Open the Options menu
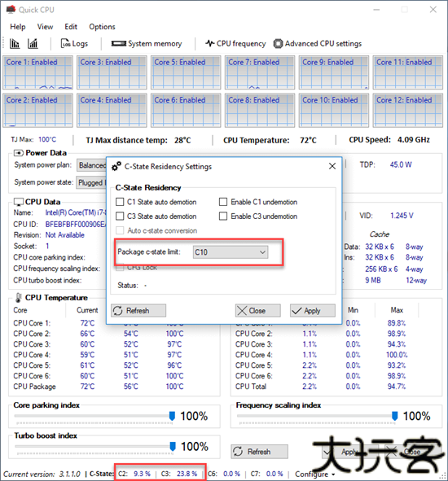 point(103,27)
